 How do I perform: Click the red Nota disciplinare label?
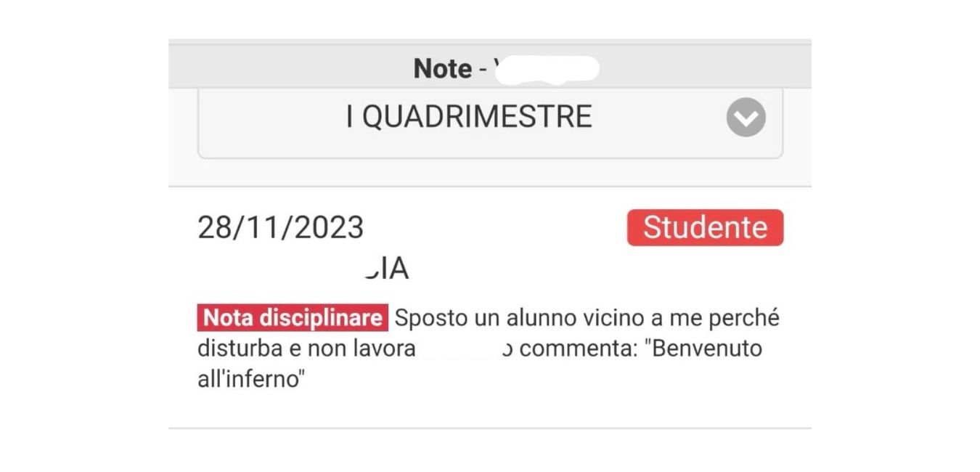click(293, 318)
